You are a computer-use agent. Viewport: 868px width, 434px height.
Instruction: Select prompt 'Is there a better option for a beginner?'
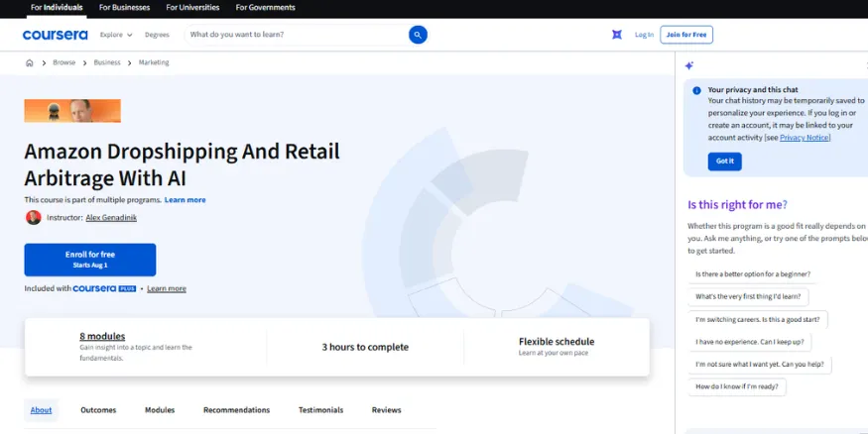click(753, 274)
